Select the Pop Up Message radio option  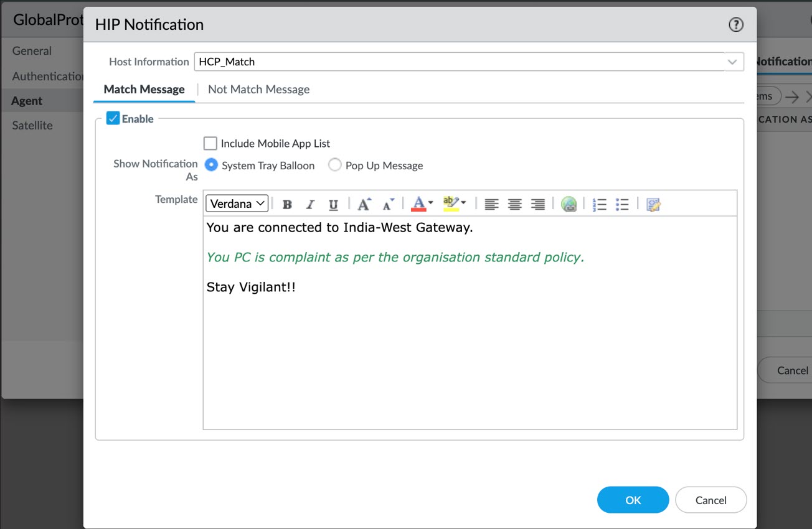(335, 165)
